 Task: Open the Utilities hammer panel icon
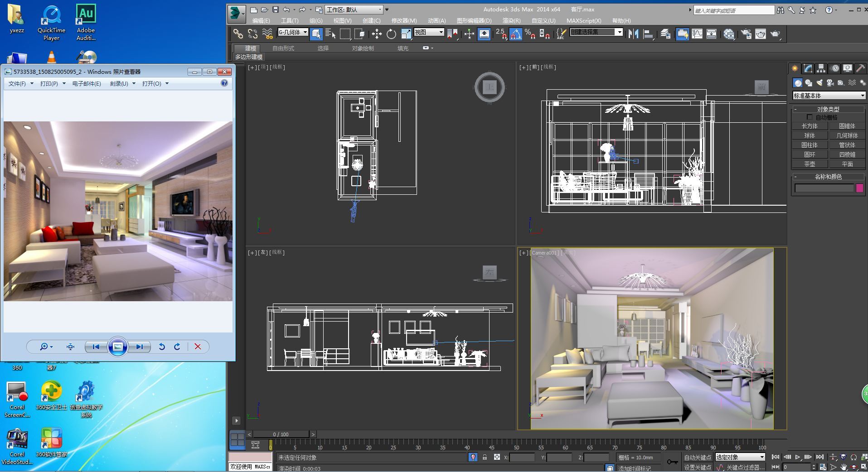(x=860, y=68)
